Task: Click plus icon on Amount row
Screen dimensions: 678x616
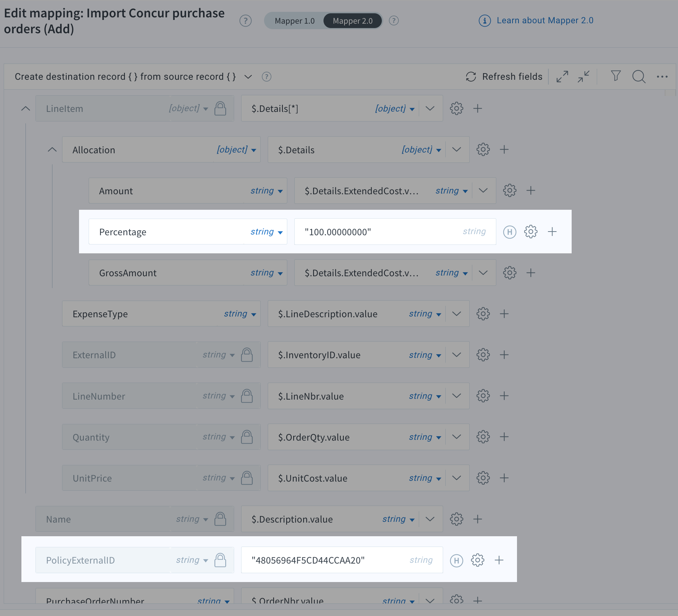Action: tap(531, 191)
